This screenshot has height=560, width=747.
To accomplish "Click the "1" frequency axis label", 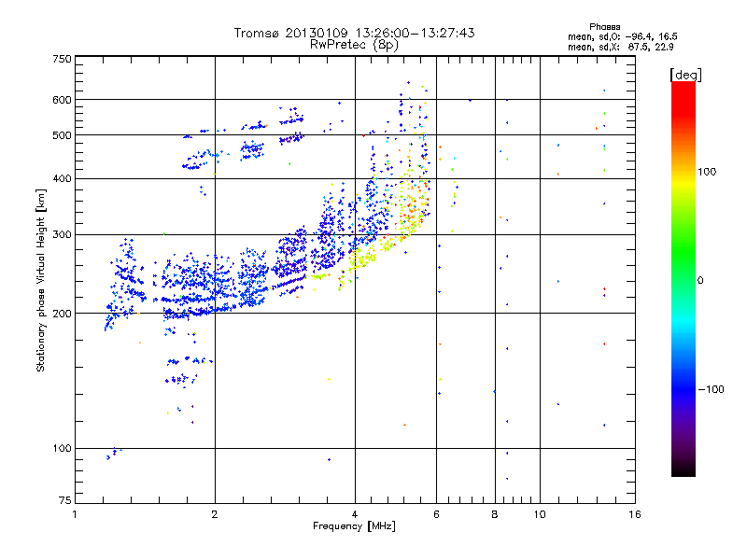I will coord(75,514).
